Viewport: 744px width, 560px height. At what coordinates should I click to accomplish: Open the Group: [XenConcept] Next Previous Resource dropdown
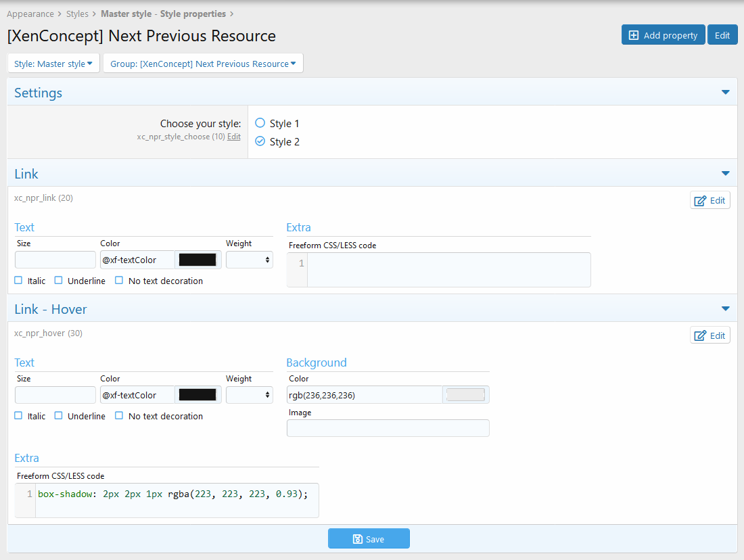(203, 64)
